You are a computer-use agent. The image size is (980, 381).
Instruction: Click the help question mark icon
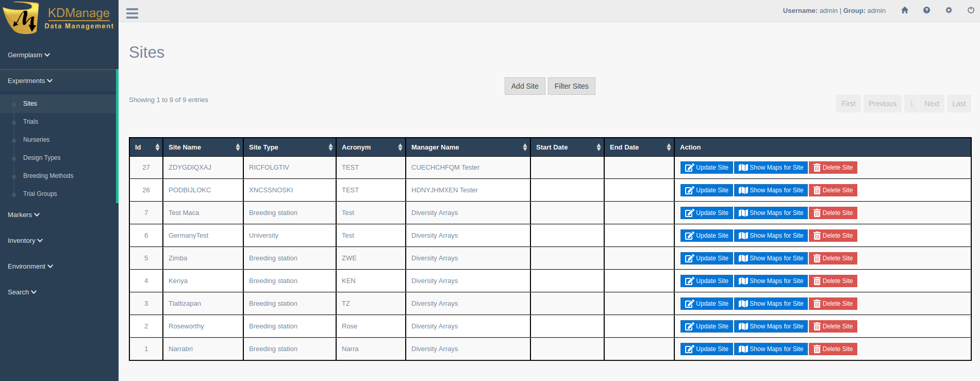(x=926, y=10)
